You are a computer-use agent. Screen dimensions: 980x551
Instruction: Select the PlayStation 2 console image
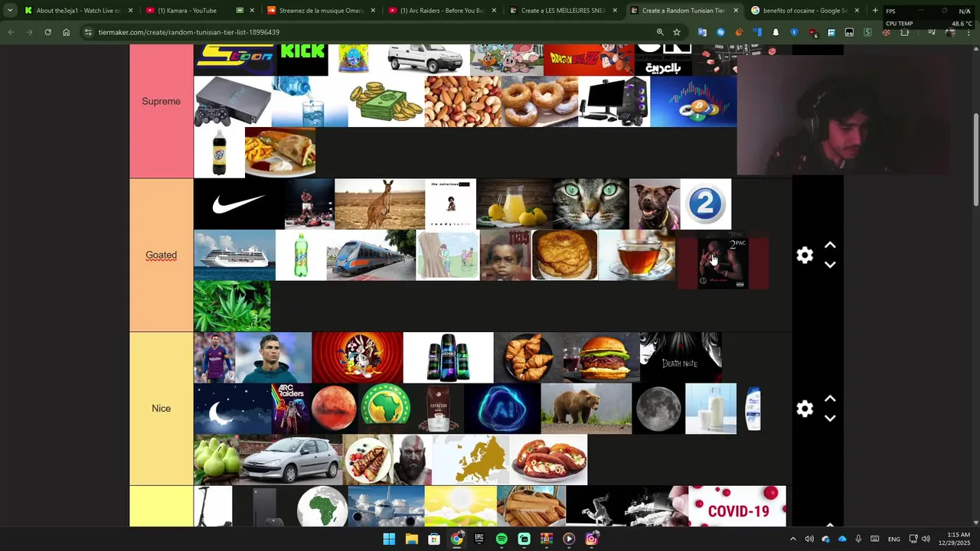click(233, 102)
